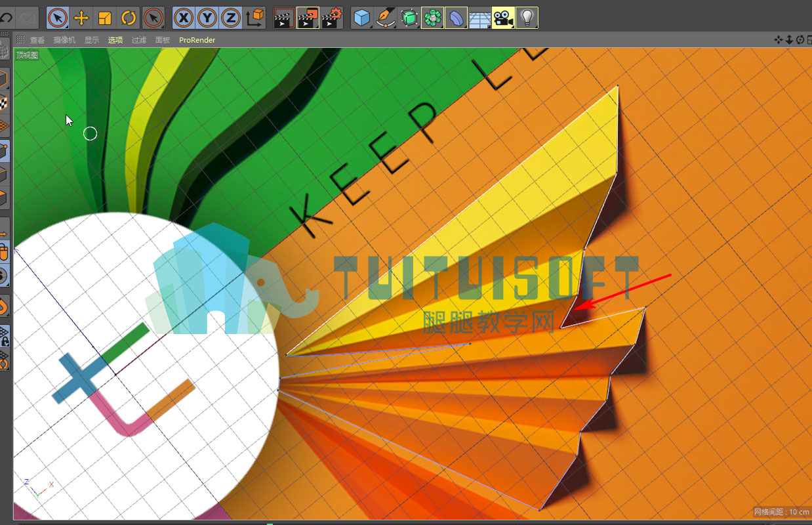Expand the Spline Pen tool dropdown
The width and height of the screenshot is (812, 525).
click(x=386, y=18)
